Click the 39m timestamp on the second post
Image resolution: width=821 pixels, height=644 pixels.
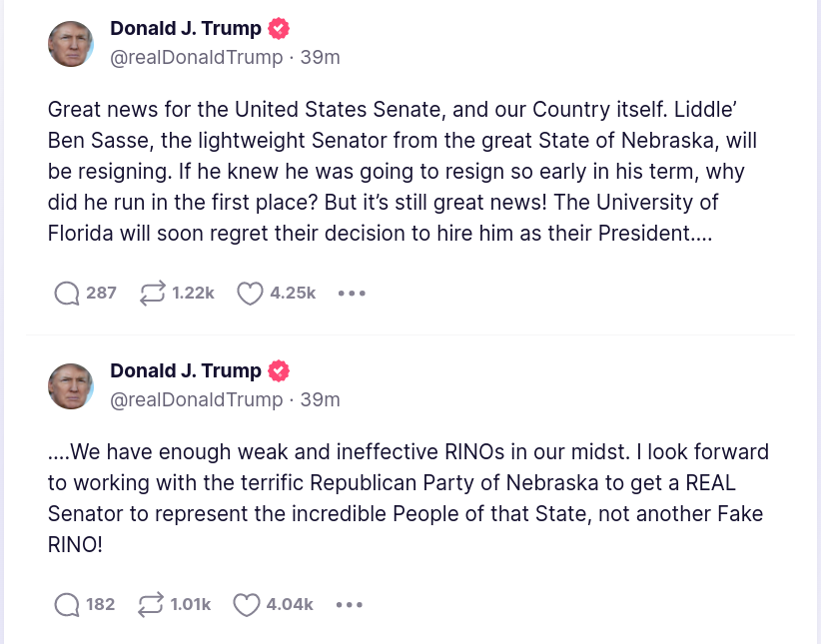[321, 400]
